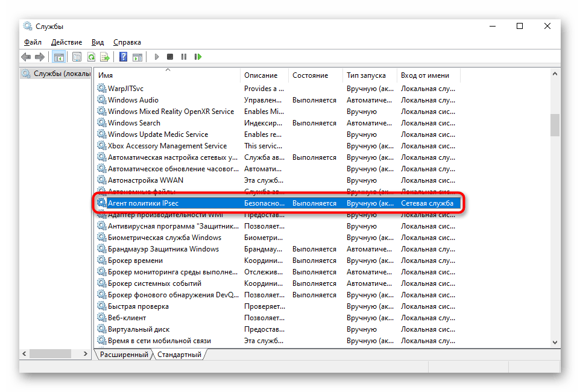Click Автоматиче... startup type of Windows Search
Viewport: 580px width, 392px height.
[x=369, y=123]
